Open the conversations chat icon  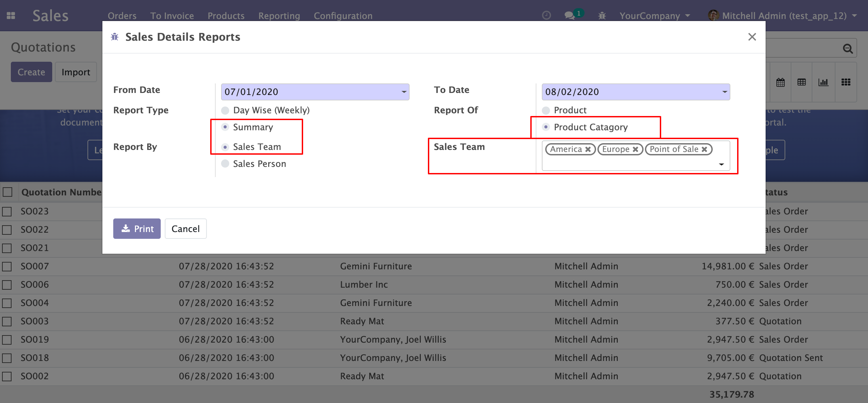pyautogui.click(x=569, y=16)
